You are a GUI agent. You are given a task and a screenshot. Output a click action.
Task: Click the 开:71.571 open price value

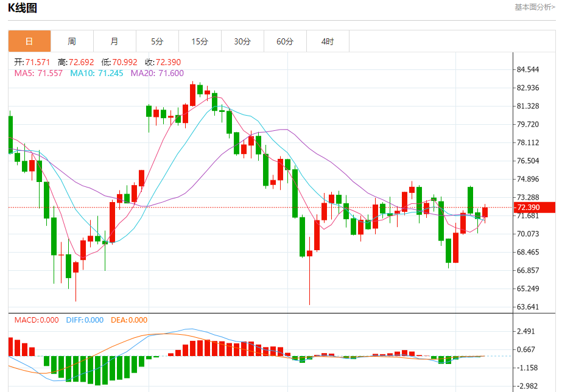32,62
